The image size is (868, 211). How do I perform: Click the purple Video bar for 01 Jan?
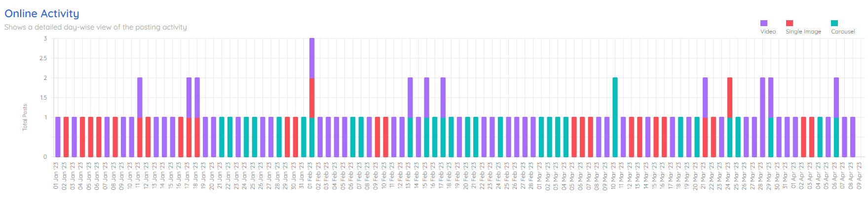[58, 137]
